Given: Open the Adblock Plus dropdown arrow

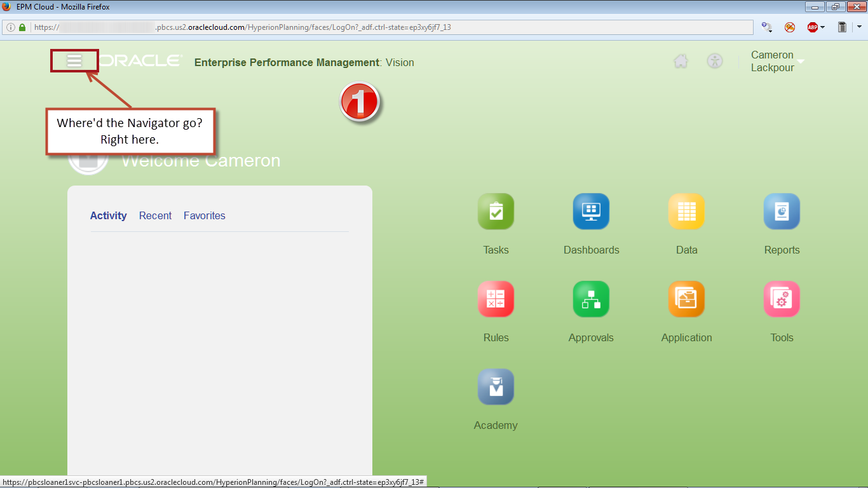Looking at the screenshot, I should 822,27.
